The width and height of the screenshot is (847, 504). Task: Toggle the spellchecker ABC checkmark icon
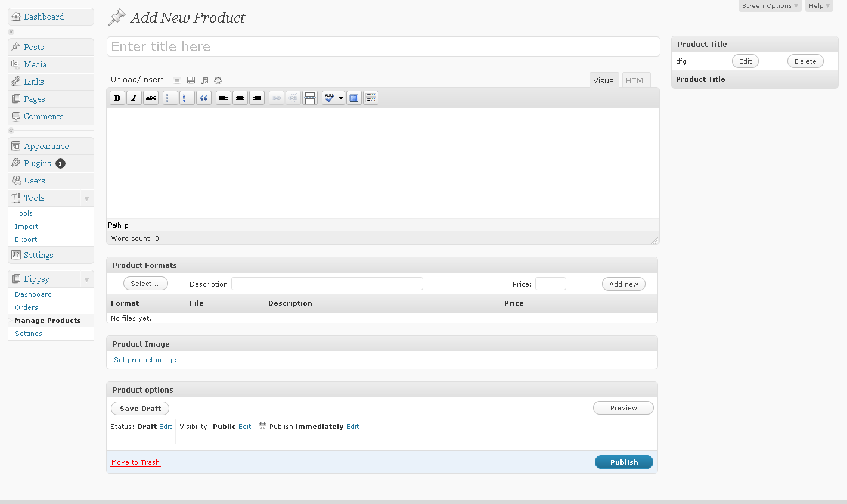tap(329, 98)
